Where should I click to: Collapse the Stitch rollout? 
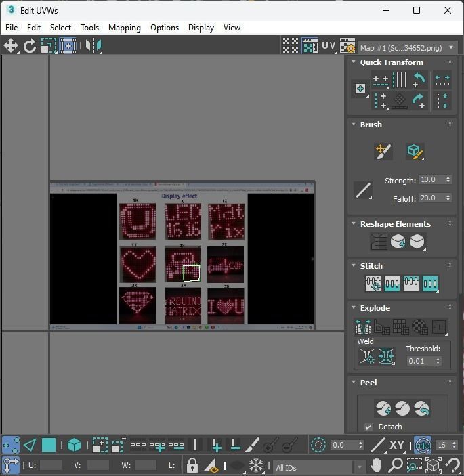coord(354,265)
